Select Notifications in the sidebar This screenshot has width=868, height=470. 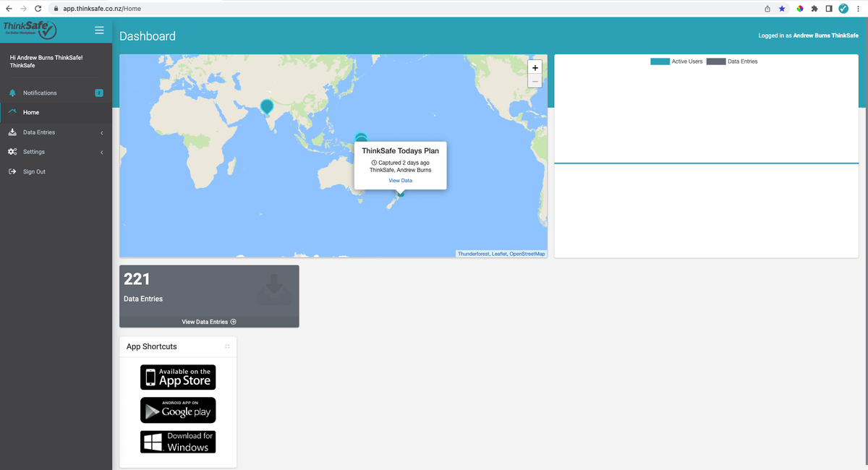tap(41, 93)
